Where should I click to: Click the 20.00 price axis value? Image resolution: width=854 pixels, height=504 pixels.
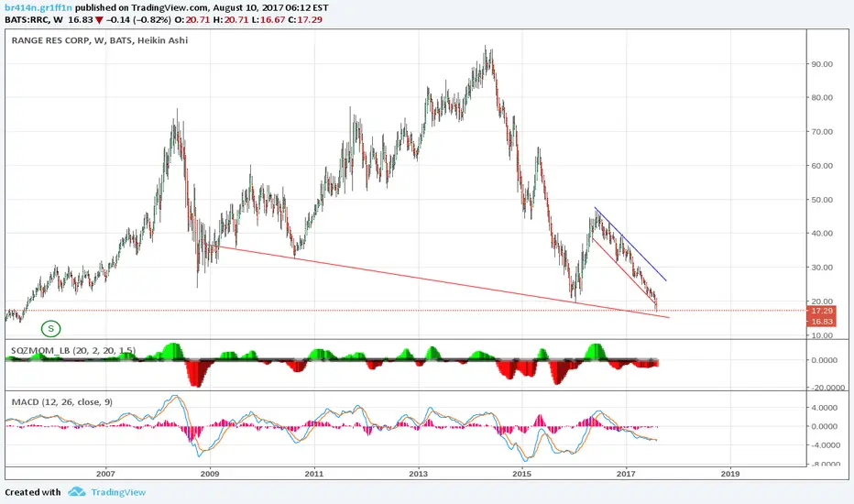tap(822, 301)
